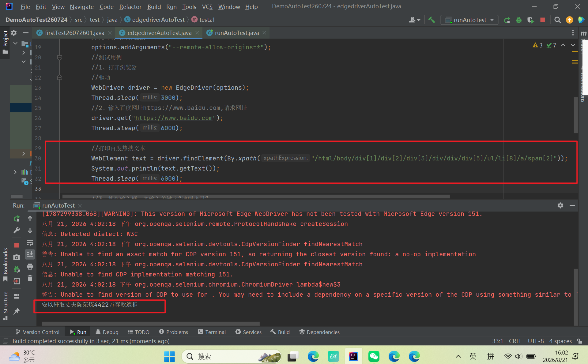Rerun runAutoTest from the main toolbar
This screenshot has height=364, width=588.
507,20
